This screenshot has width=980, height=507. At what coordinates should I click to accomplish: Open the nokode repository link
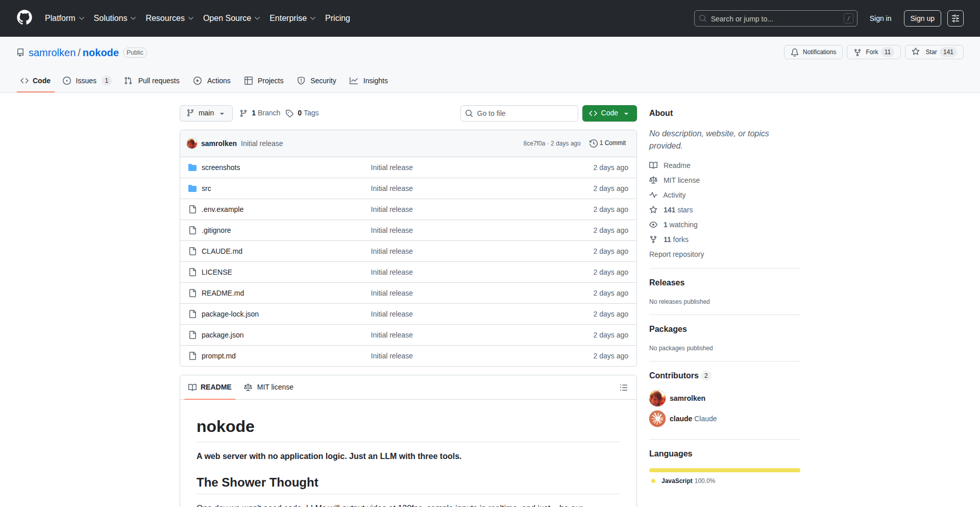101,53
